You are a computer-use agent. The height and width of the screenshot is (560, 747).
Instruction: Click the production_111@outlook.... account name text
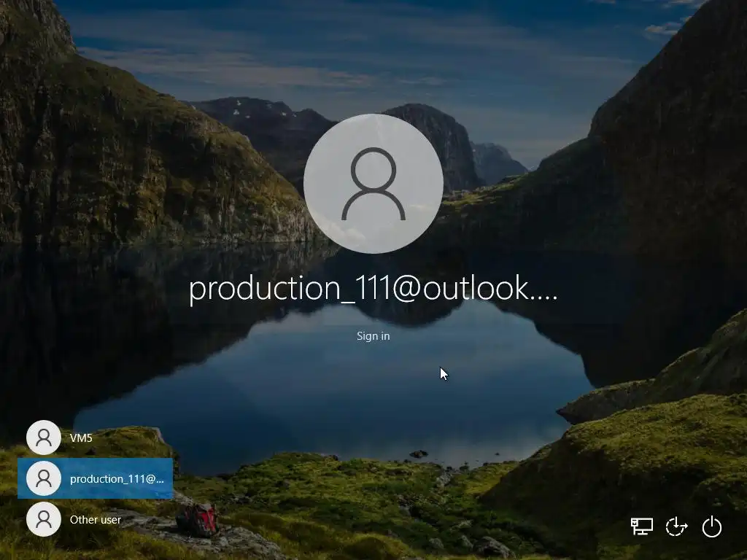pyautogui.click(x=373, y=289)
